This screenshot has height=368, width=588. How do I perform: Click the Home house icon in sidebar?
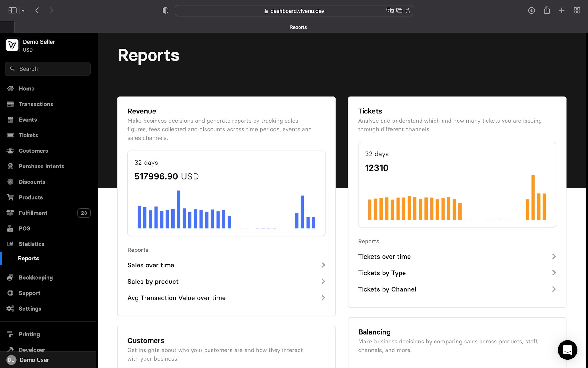pos(10,89)
